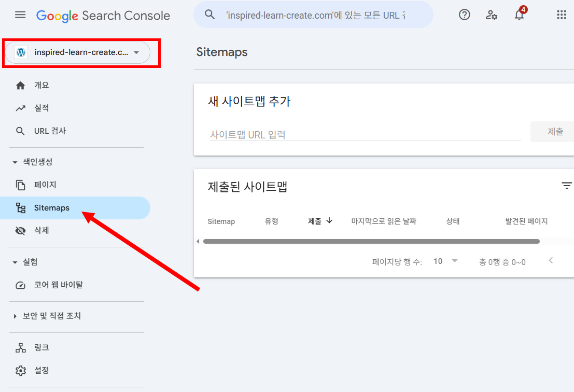The image size is (574, 392).
Task: Click the sort arrow next to 제출 column
Action: 329,220
